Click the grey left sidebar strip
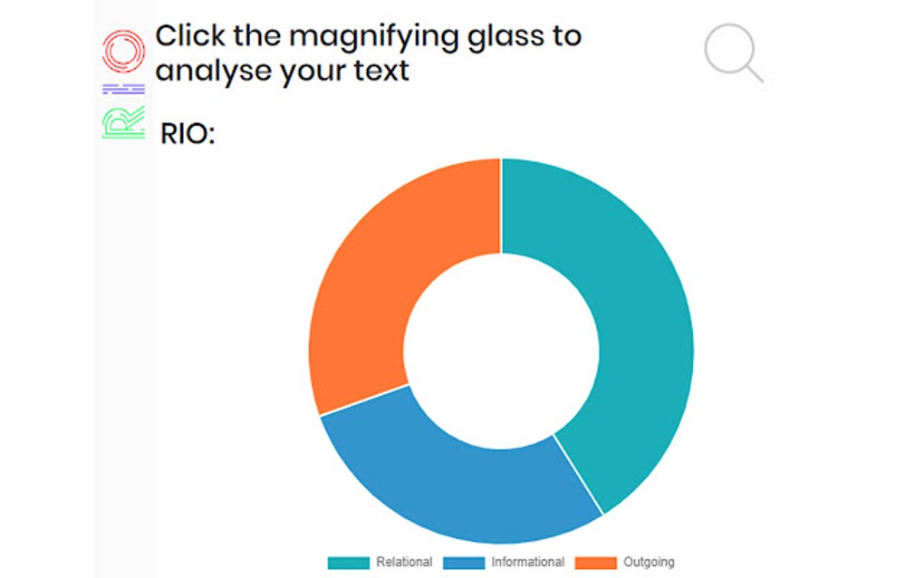The height and width of the screenshot is (578, 924). coord(124,362)
